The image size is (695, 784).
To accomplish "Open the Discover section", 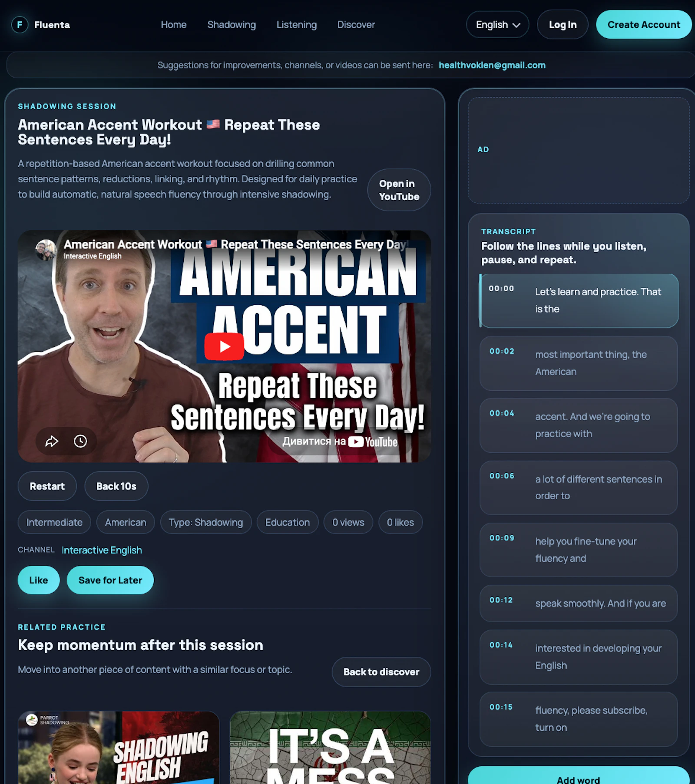I will coord(356,25).
